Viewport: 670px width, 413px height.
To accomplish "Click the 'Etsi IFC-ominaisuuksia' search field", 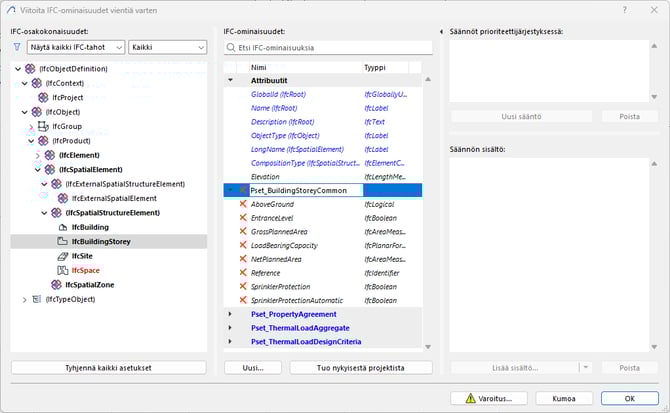I will [x=328, y=47].
